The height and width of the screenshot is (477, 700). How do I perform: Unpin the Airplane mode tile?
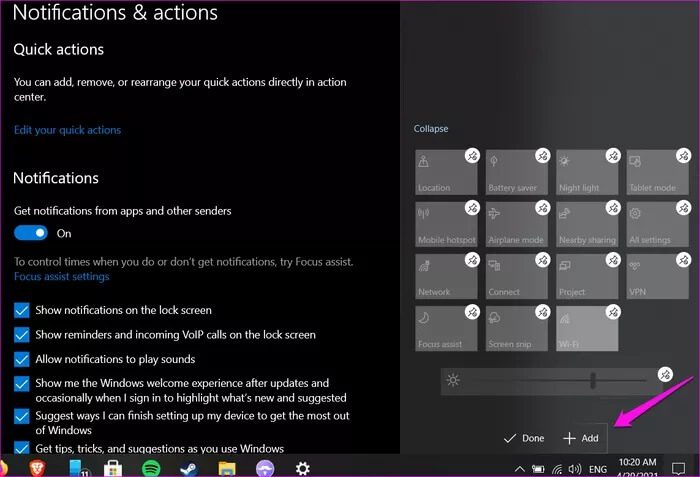pos(542,208)
